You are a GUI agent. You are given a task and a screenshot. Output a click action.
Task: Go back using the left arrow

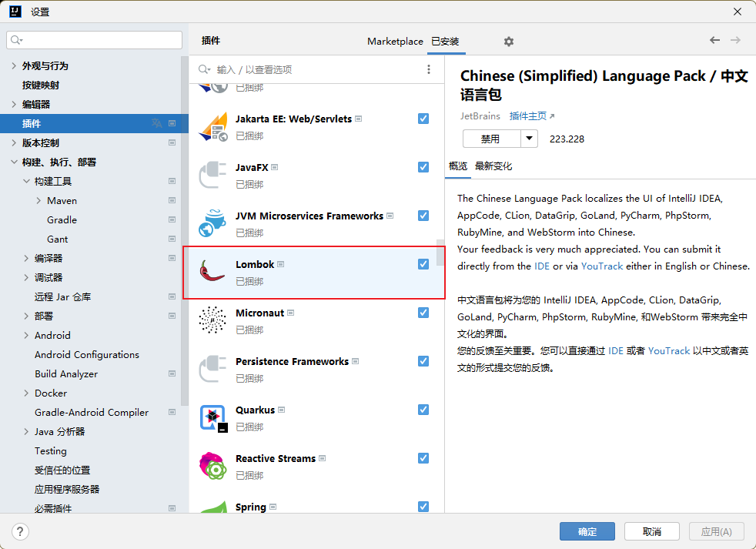[x=714, y=40]
